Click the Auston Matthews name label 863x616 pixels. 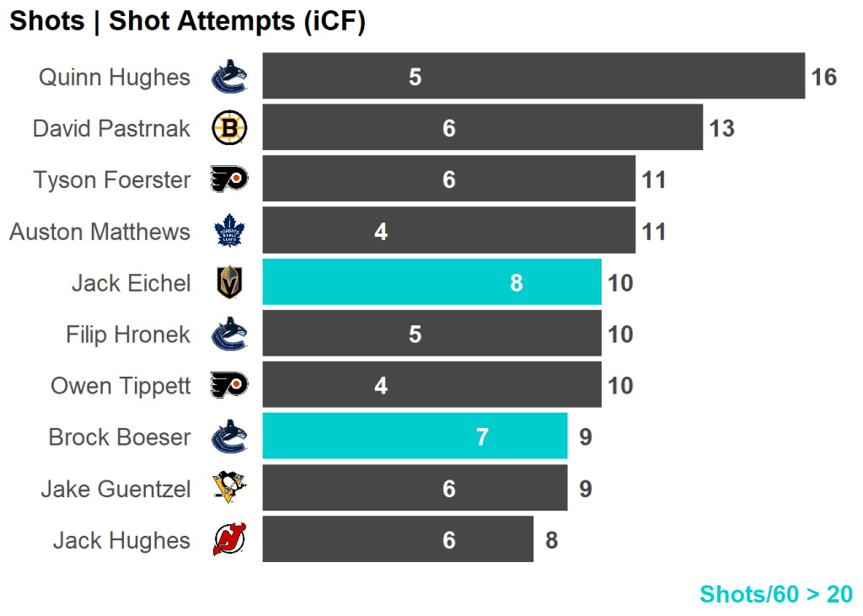[x=99, y=232]
